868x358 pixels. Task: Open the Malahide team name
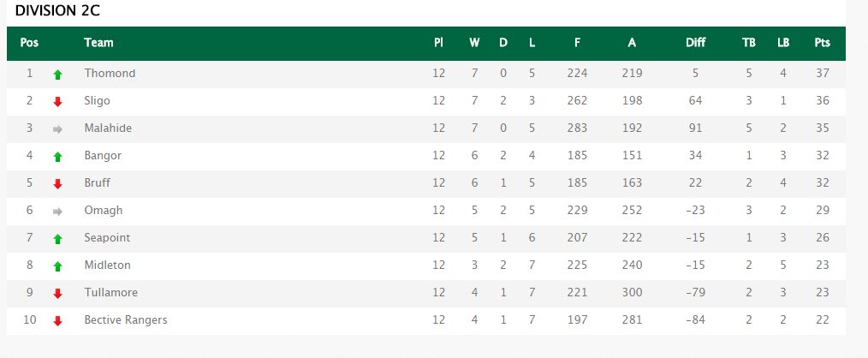[x=108, y=128]
